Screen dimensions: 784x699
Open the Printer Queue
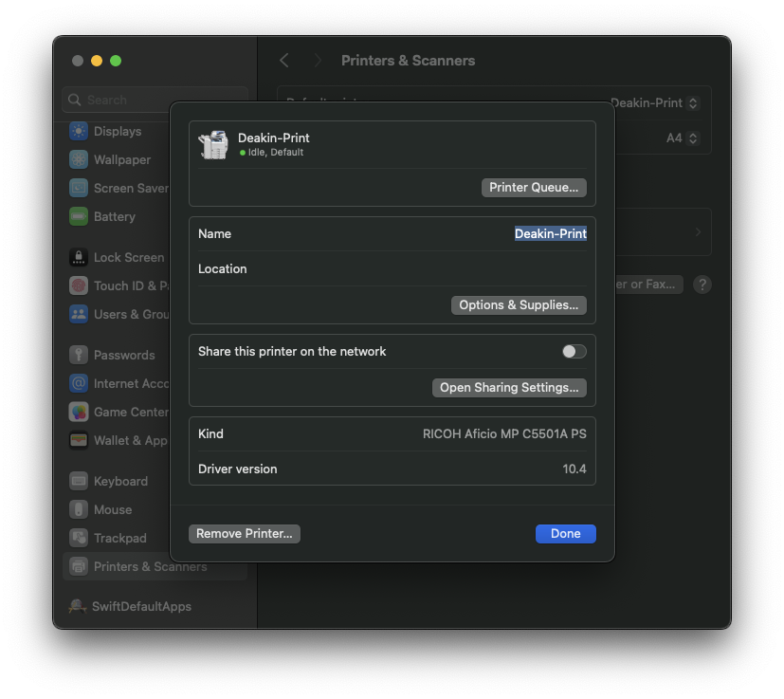[533, 187]
